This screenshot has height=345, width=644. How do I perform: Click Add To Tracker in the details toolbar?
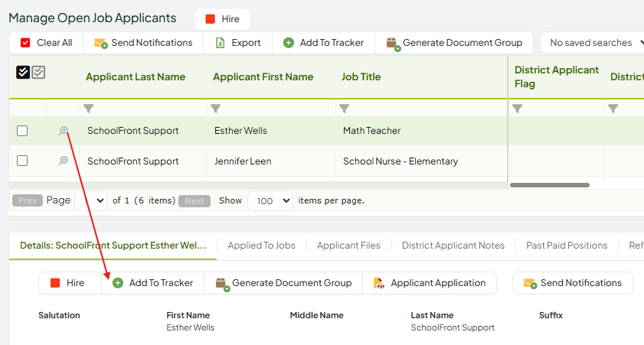pos(153,283)
